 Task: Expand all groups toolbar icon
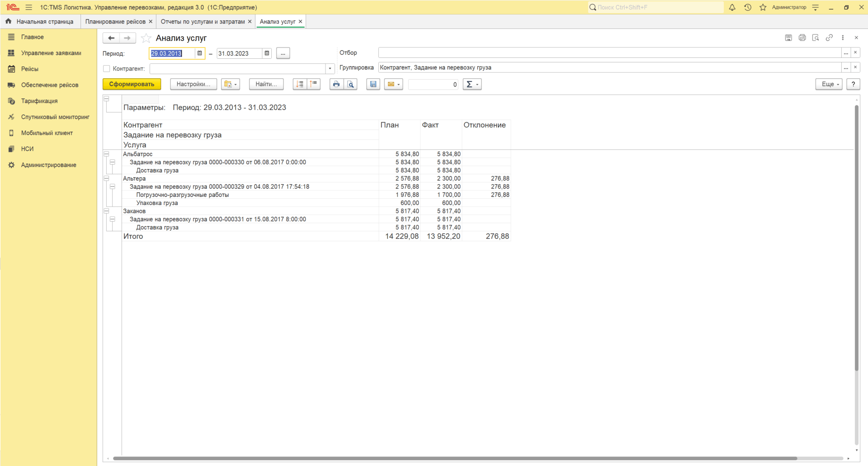(300, 84)
